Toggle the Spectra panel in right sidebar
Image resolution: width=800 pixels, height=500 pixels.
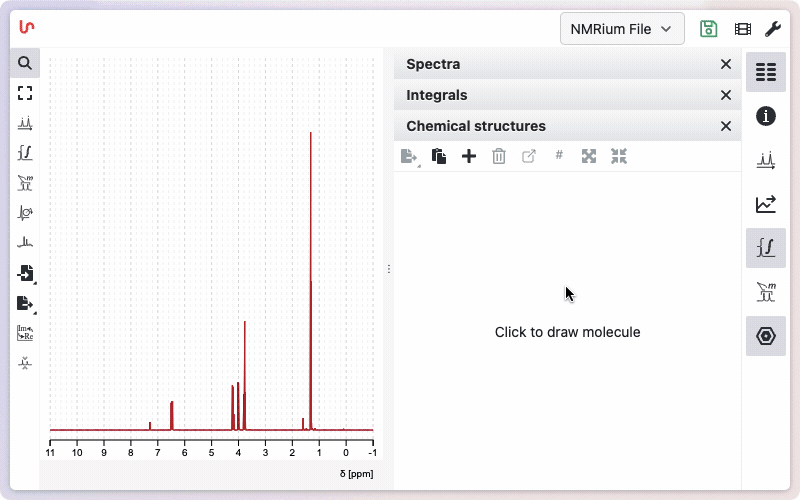[x=766, y=72]
